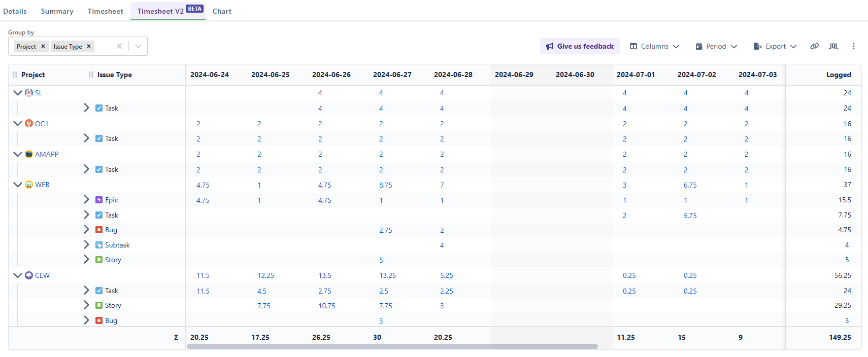Screen dimensions: 868x357
Task: Click the CEW project avatar icon
Action: 29,275
